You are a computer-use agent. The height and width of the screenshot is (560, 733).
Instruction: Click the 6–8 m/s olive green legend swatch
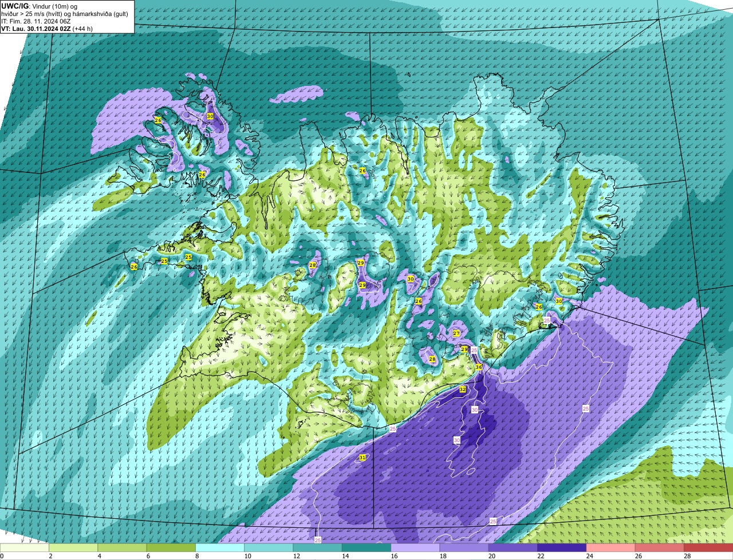click(x=171, y=548)
